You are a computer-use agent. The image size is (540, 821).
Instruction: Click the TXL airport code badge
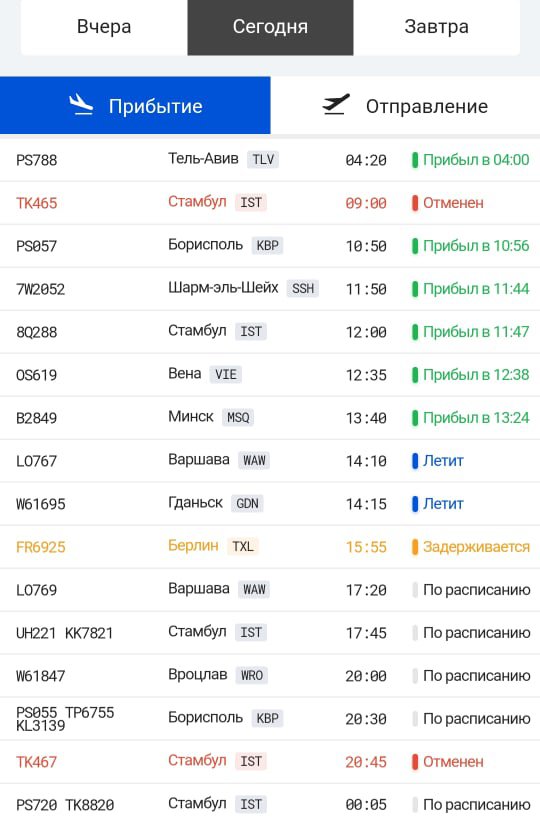pyautogui.click(x=243, y=546)
